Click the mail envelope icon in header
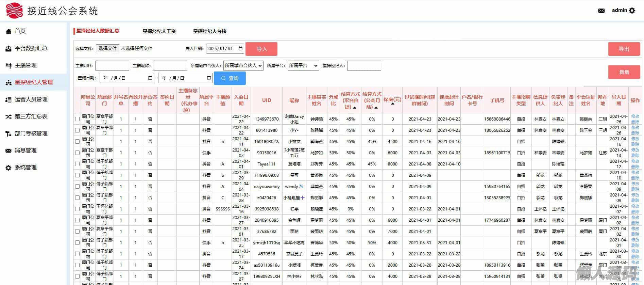The height and width of the screenshot is (285, 644). point(601,11)
